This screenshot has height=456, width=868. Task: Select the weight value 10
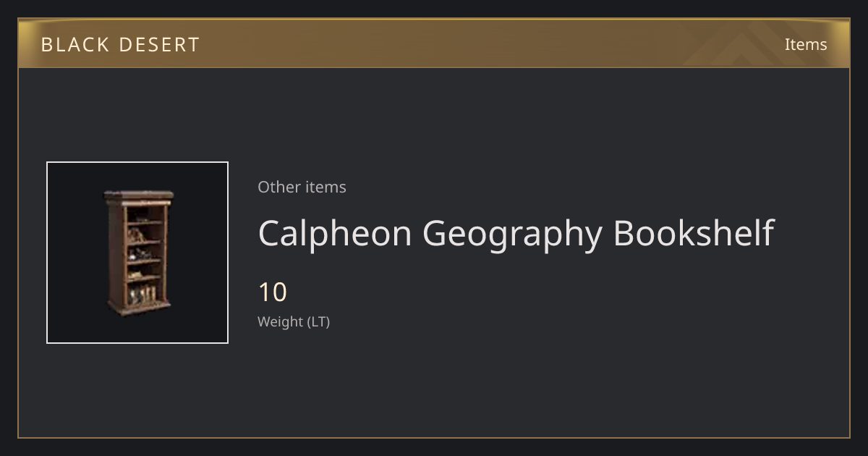(273, 292)
